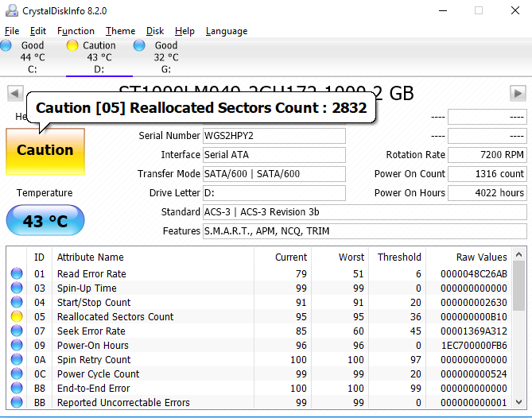Click the blue status orb for drive G:
Screen dimensions: 532x418
click(139, 45)
